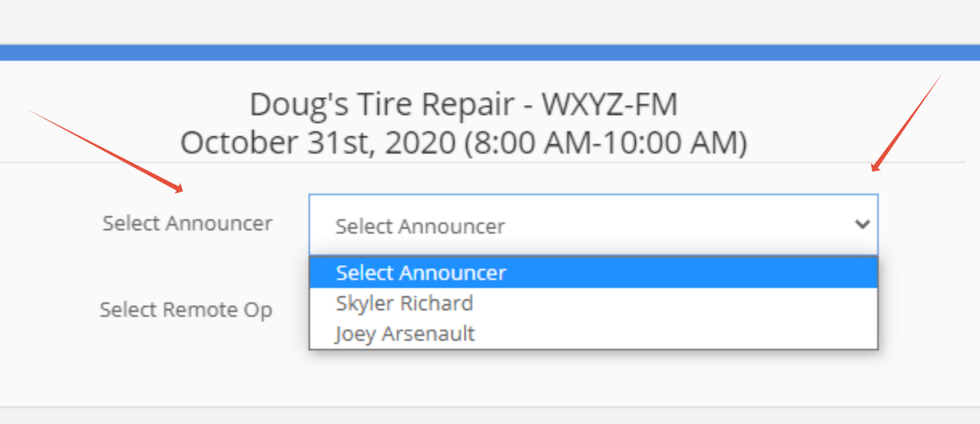Image resolution: width=980 pixels, height=424 pixels.
Task: Click the chevron arrow on the announcer dropdown
Action: point(862,225)
